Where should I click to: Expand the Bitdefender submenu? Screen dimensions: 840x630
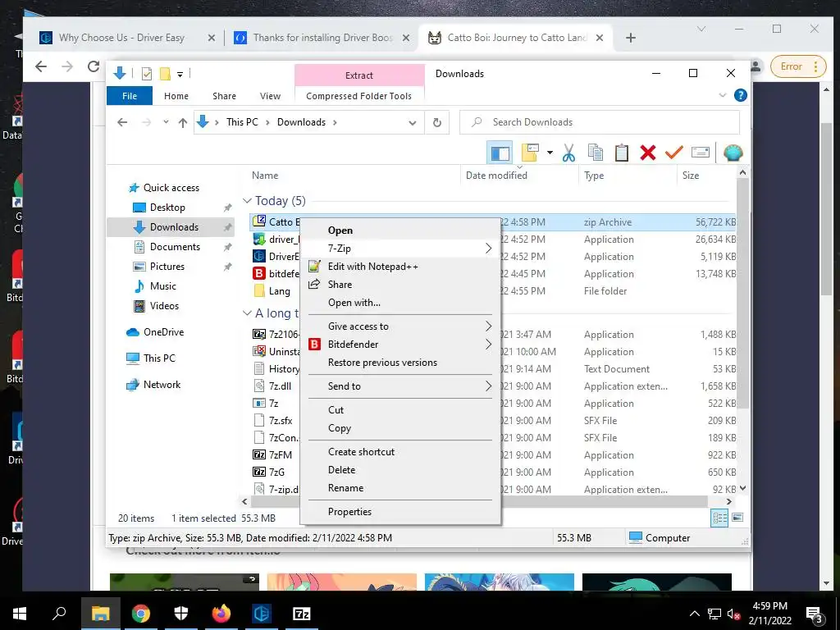pyautogui.click(x=400, y=345)
